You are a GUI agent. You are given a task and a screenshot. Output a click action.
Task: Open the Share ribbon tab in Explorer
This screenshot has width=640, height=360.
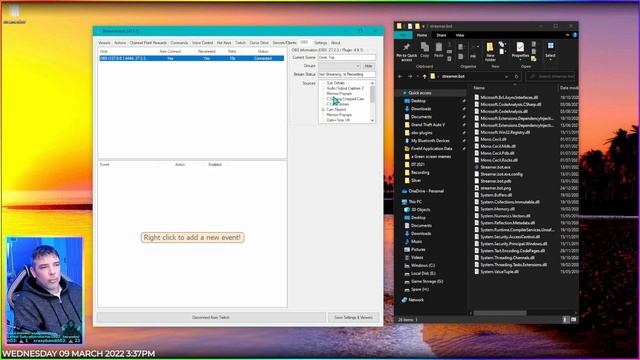[441, 36]
